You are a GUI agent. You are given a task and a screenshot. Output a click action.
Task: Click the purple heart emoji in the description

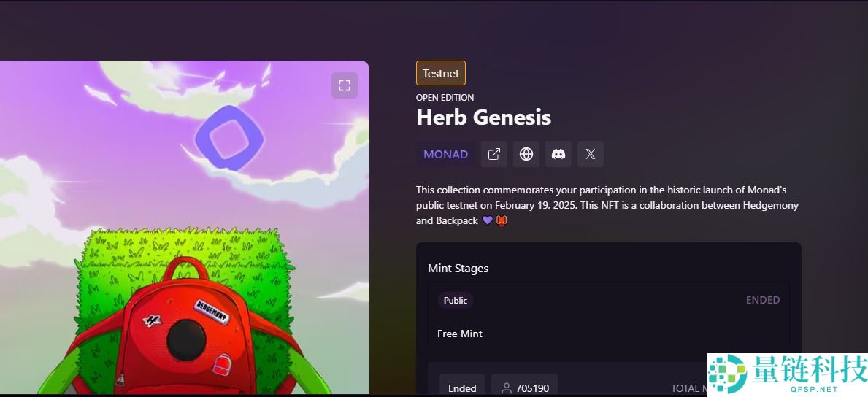(x=487, y=220)
